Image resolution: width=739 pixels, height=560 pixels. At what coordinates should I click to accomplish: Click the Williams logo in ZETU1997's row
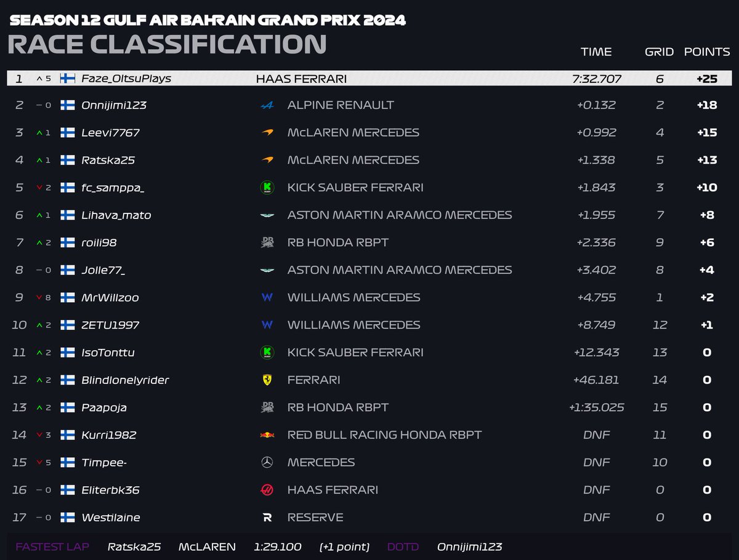click(266, 325)
